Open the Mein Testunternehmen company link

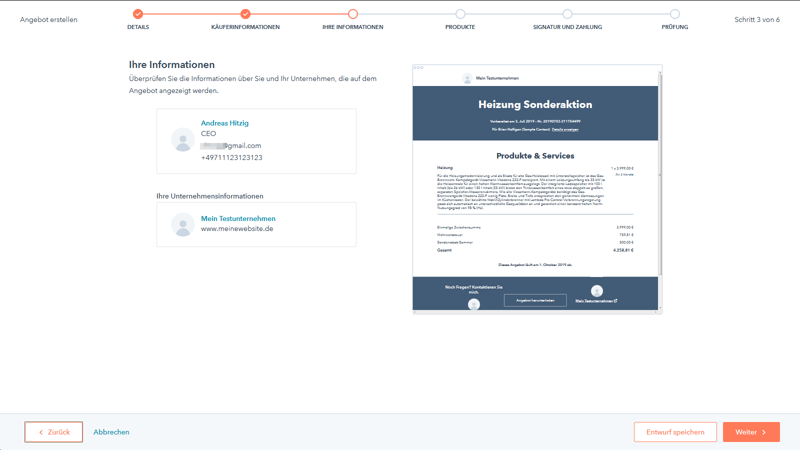tap(238, 218)
